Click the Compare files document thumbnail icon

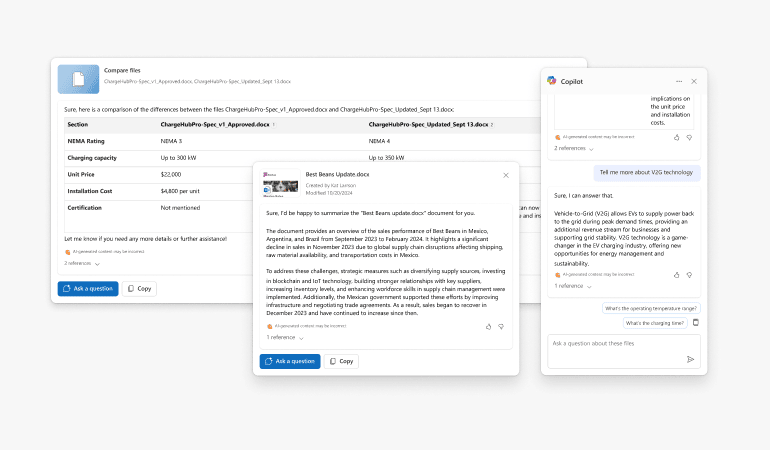(79, 79)
